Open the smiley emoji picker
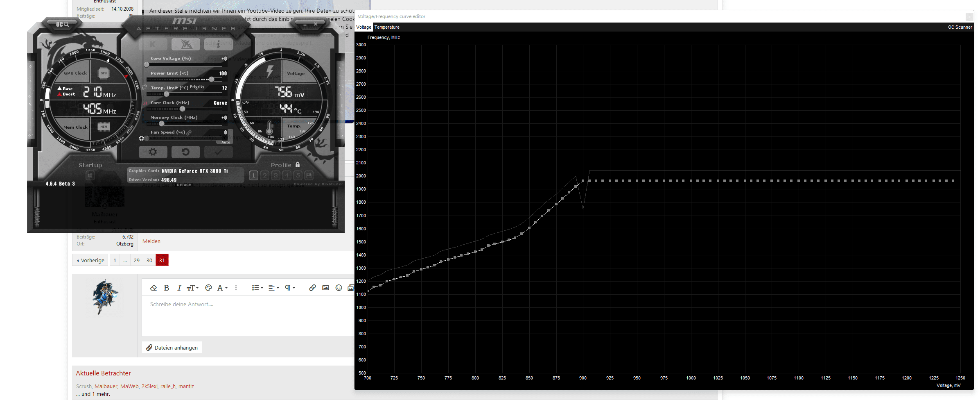 pos(339,288)
